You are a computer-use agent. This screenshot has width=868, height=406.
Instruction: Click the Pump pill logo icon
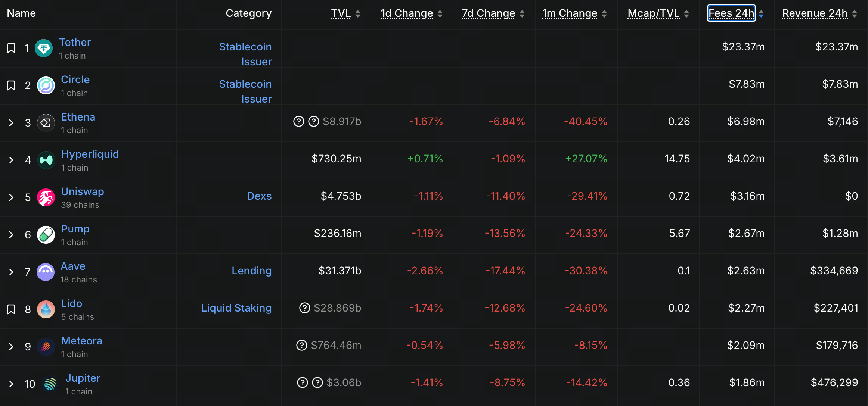(46, 235)
